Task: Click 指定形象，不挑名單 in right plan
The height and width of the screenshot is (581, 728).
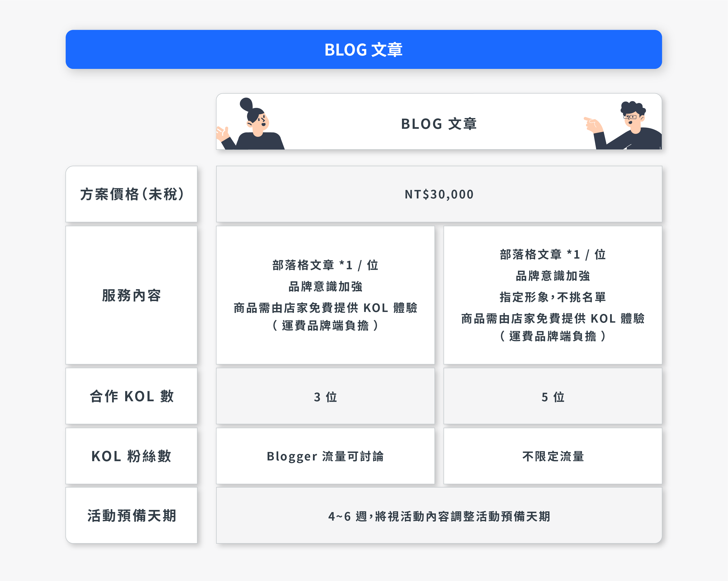Action: 552,297
